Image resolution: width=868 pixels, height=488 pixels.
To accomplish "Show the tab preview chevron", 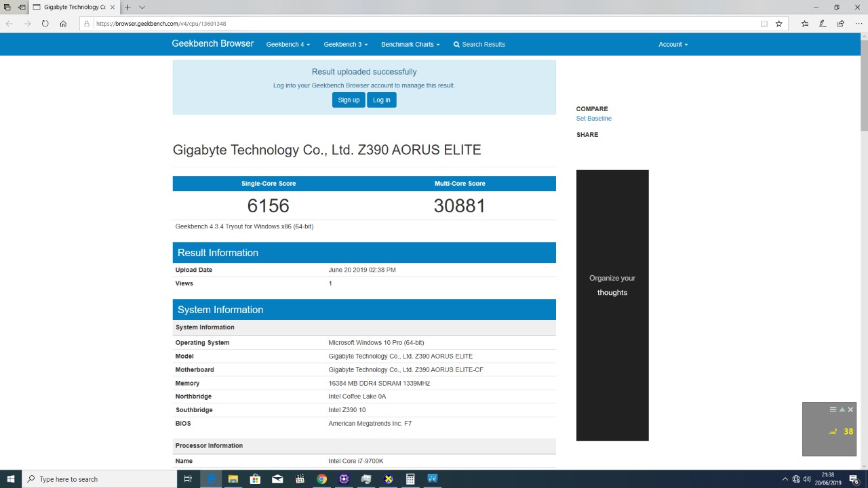I will (142, 7).
